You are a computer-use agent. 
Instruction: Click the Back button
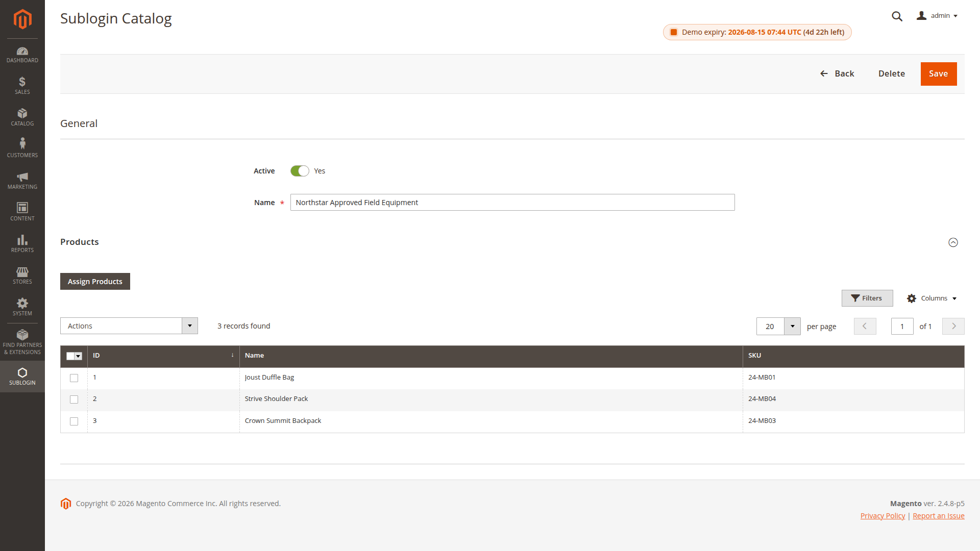click(837, 74)
